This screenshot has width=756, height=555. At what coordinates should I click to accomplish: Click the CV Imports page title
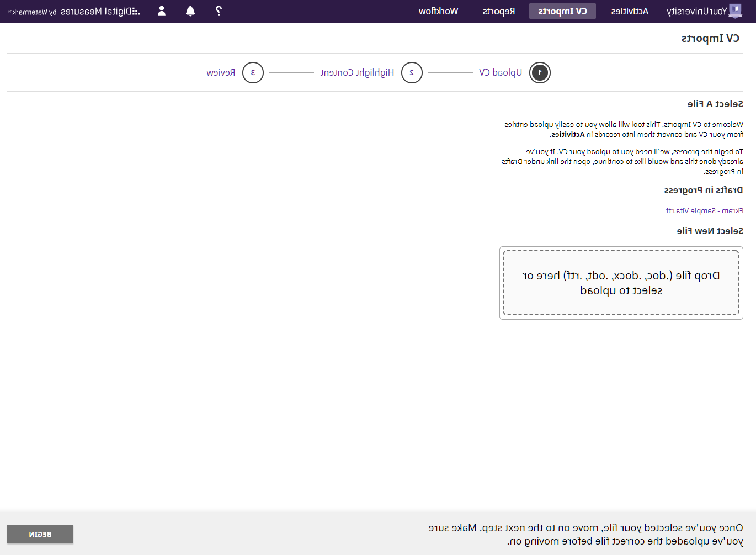tap(710, 38)
